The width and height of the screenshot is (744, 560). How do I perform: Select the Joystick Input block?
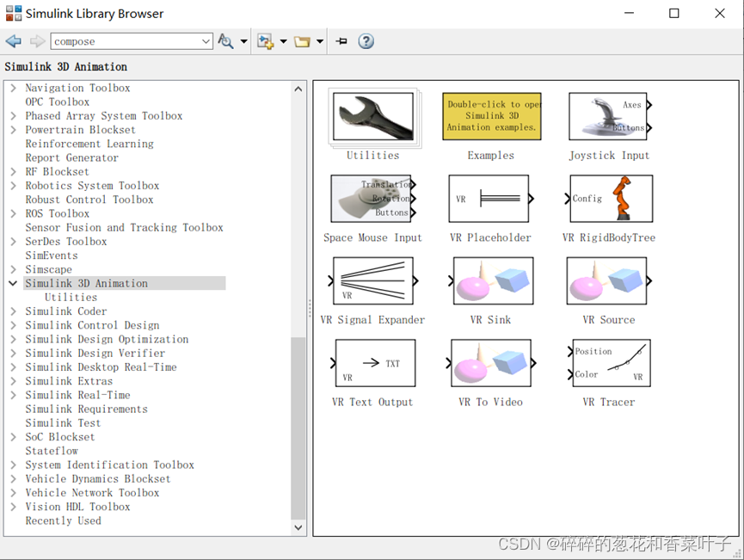tap(609, 116)
